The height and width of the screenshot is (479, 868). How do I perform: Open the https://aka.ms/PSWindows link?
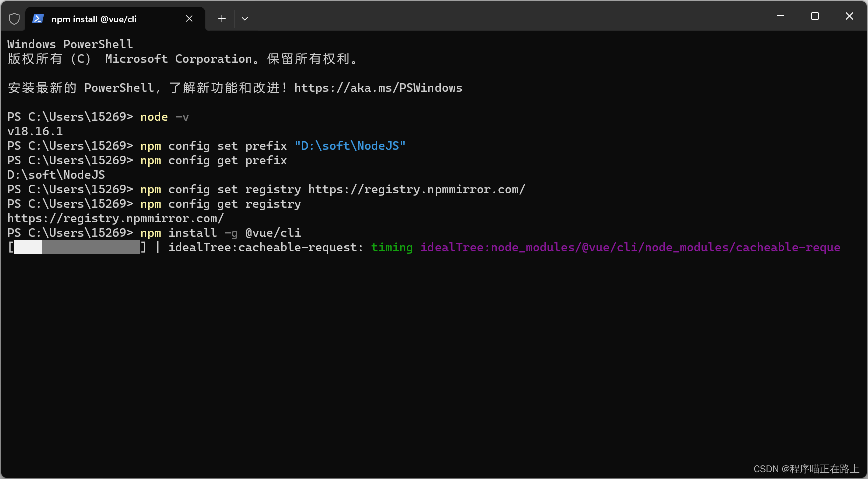[378, 88]
